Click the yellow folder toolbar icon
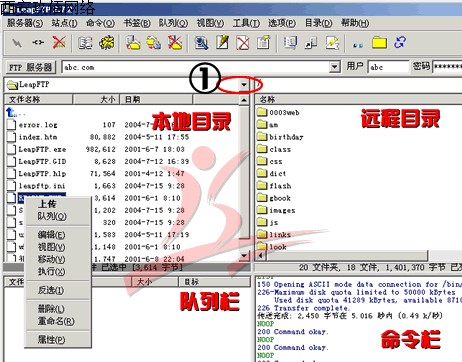Screen dimensions: 462x362 pos(379,43)
